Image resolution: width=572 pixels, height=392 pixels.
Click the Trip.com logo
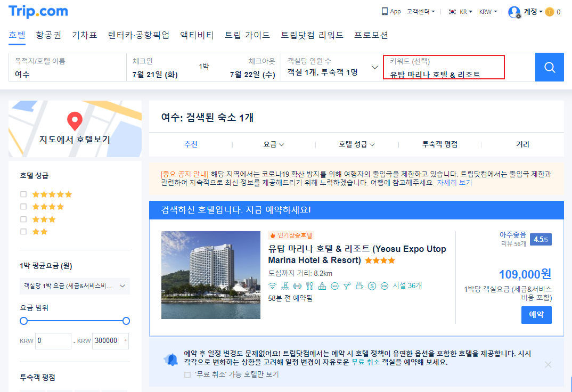click(38, 11)
